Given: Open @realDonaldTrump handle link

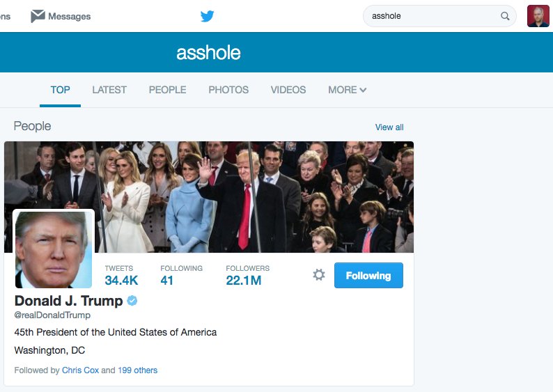Looking at the screenshot, I should 52,315.
